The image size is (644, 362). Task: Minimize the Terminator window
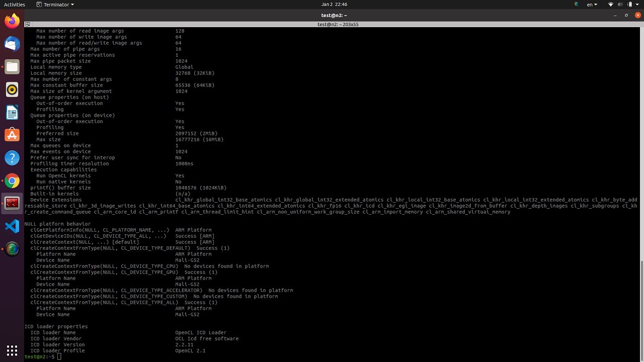pos(615,16)
